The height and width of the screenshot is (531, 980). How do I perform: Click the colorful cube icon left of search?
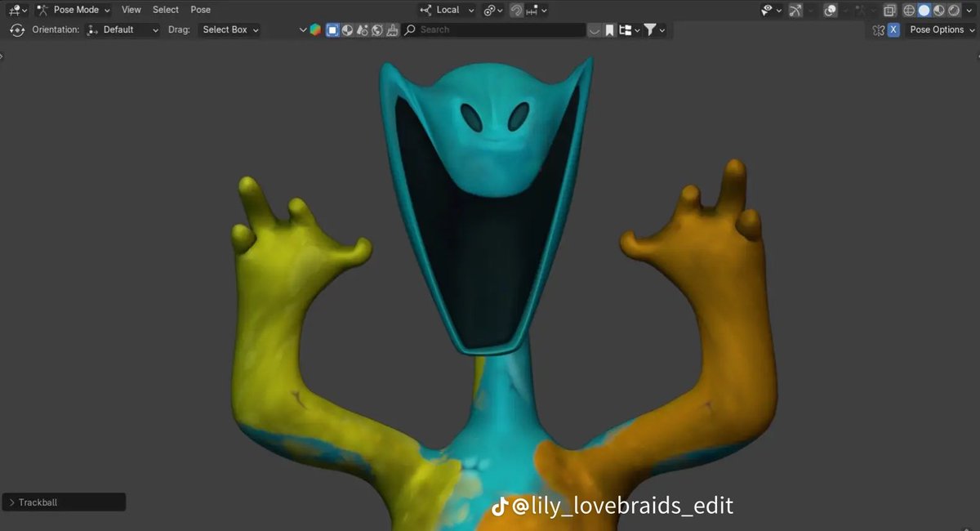[x=315, y=29]
